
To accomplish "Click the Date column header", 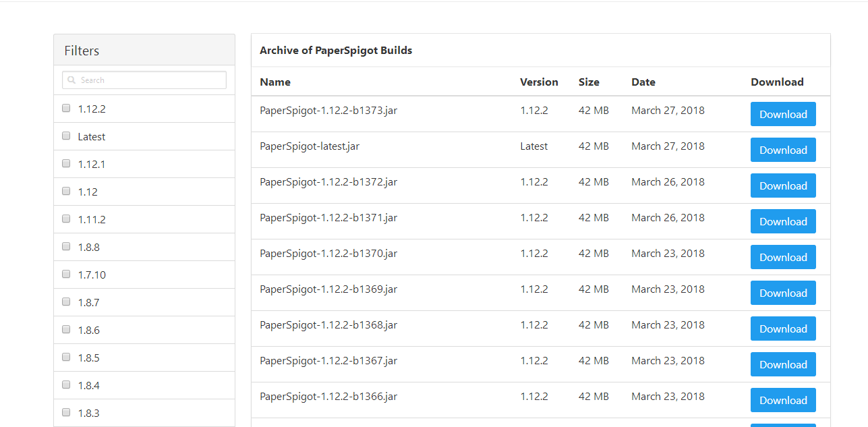I will click(643, 82).
